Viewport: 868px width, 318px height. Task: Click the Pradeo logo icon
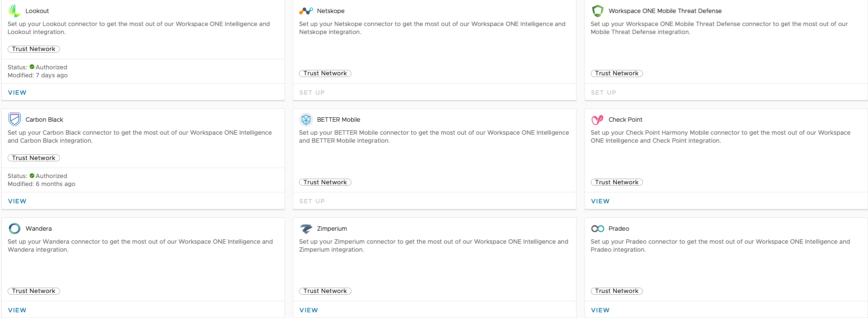point(598,228)
